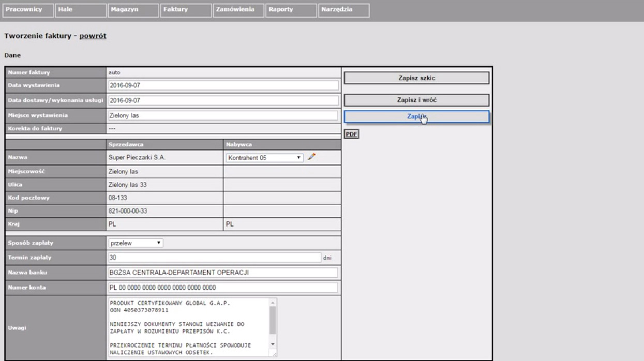Focus the Miejsce wystawienia input field

222,116
